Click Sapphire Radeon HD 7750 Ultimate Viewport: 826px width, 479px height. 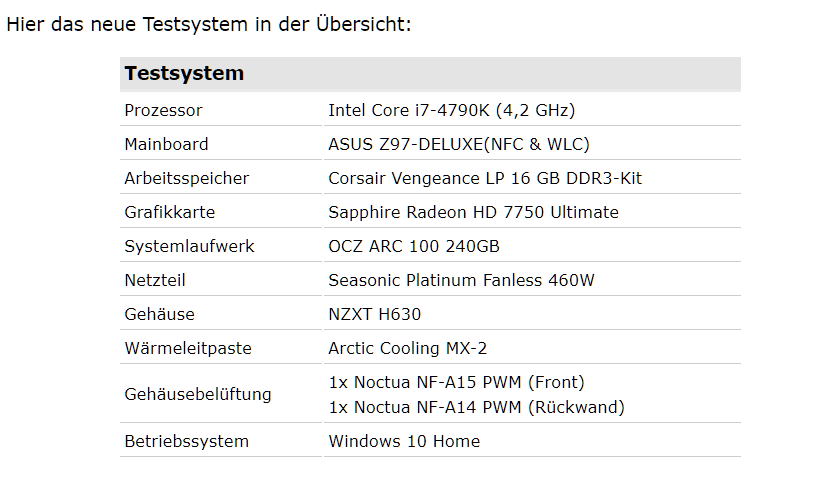pyautogui.click(x=473, y=212)
